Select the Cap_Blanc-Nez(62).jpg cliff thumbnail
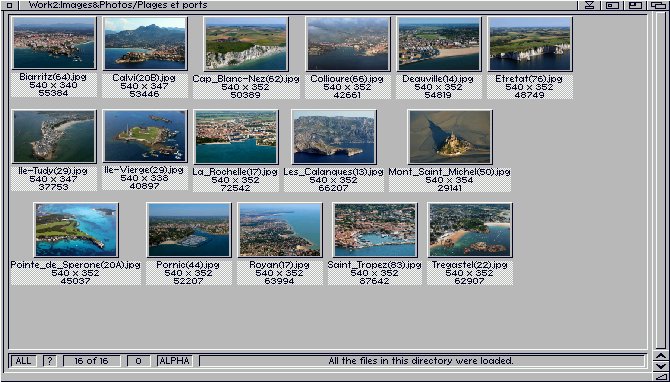The width and height of the screenshot is (670, 382). [x=246, y=44]
